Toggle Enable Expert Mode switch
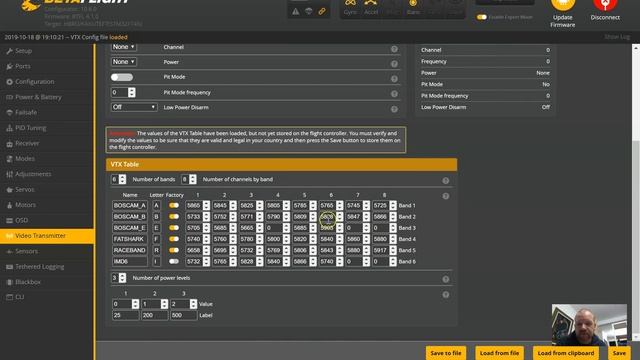 482,17
